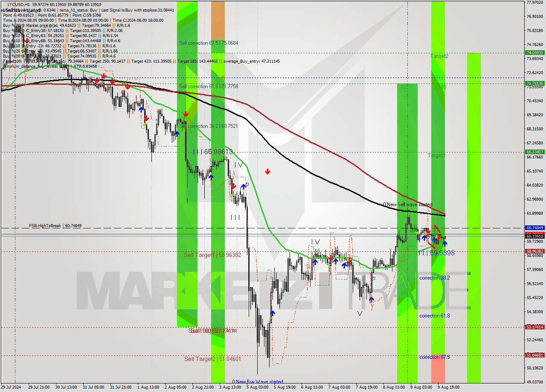The height and width of the screenshot is (392, 546).
Task: Click green 71.78136 price tag on axis
Action: tap(535, 84)
